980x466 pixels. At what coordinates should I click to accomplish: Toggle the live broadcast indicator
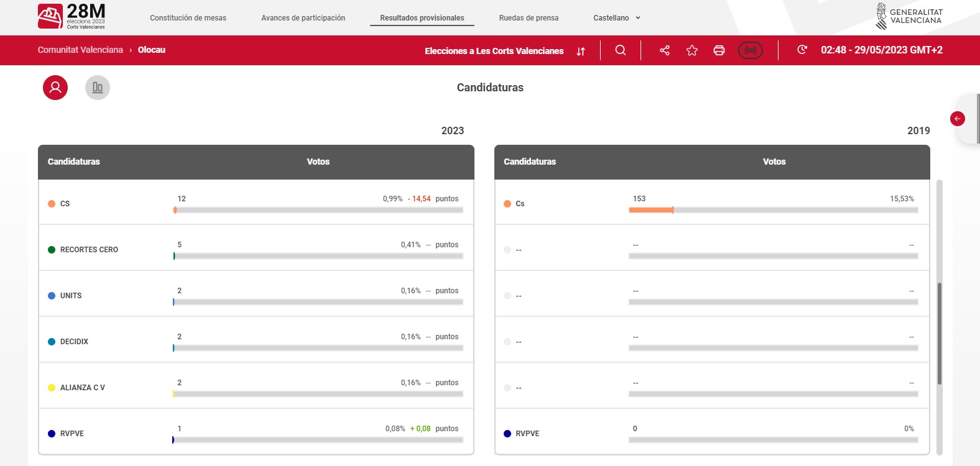click(750, 50)
